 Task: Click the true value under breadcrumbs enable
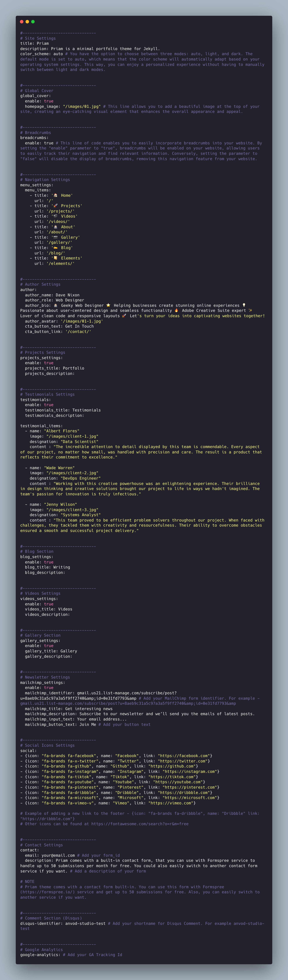coord(49,143)
